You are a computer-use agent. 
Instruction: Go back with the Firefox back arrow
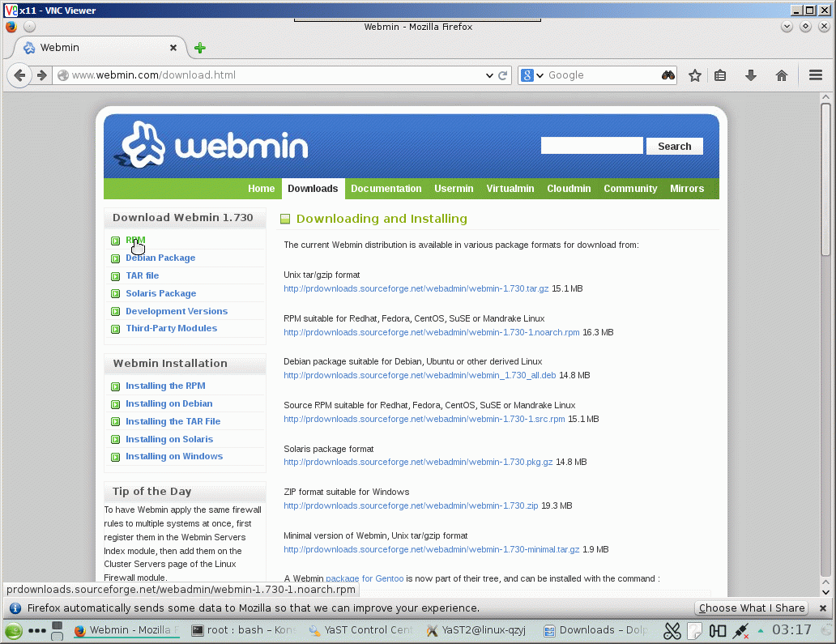tap(19, 75)
